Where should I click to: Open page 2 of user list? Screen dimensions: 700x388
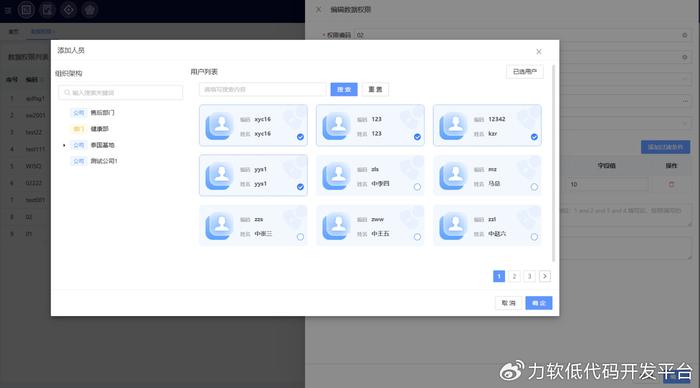[514, 276]
